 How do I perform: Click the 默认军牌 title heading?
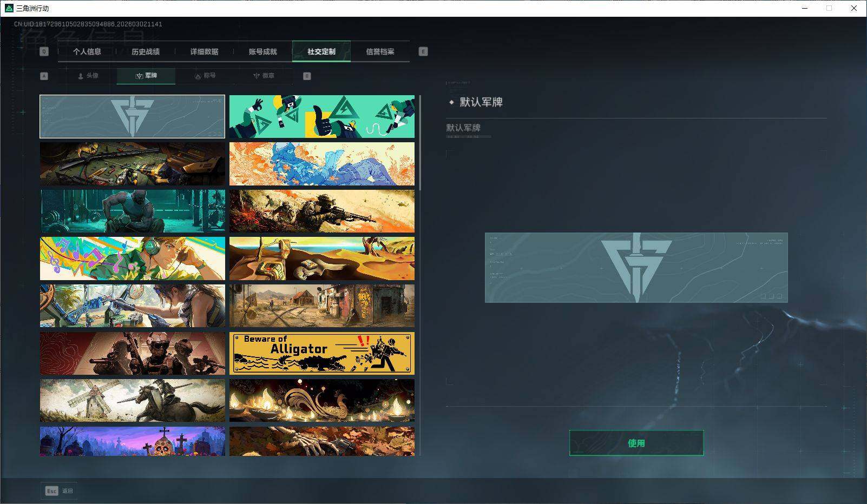coord(481,102)
